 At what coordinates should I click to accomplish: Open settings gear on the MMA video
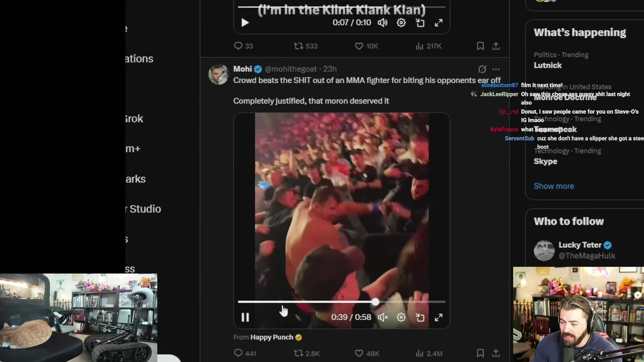pos(401,317)
